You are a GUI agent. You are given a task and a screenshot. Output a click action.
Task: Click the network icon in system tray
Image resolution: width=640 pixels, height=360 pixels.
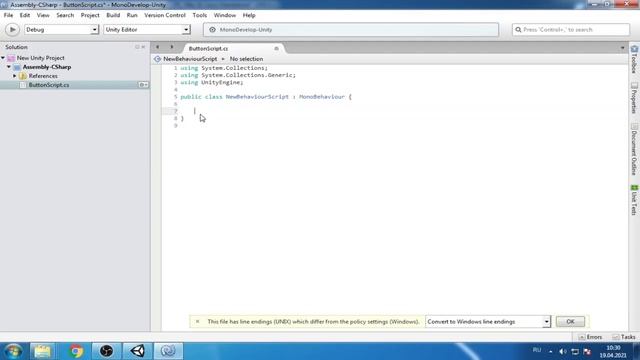pyautogui.click(x=575, y=351)
